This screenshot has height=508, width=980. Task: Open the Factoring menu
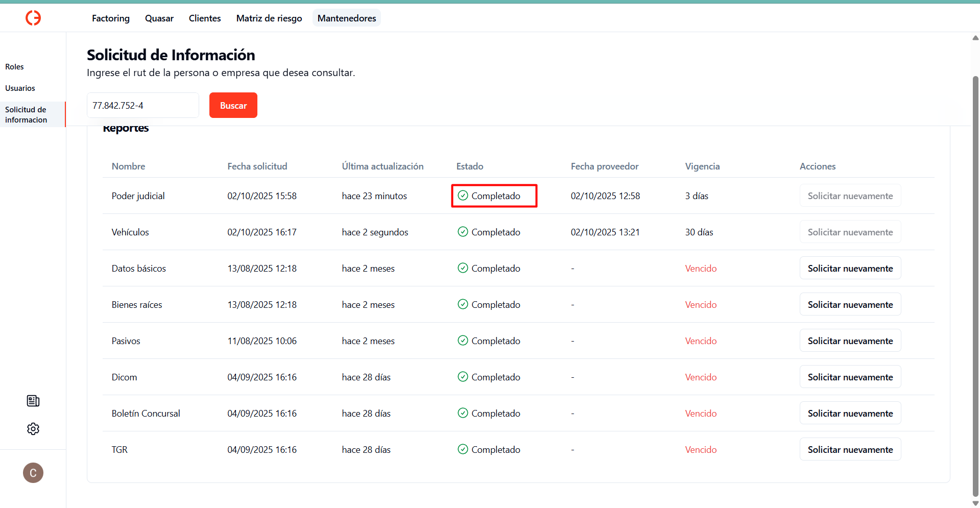[x=111, y=18]
